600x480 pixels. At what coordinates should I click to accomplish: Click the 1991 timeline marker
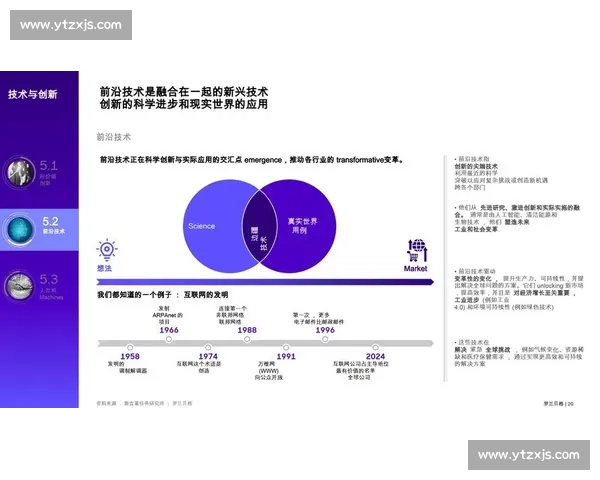[x=286, y=348]
